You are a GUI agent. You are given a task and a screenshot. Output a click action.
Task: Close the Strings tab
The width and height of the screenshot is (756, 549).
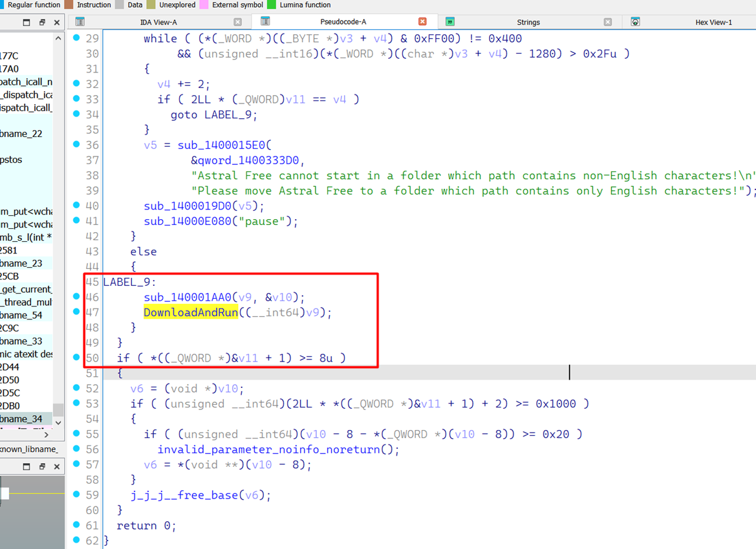coord(607,22)
